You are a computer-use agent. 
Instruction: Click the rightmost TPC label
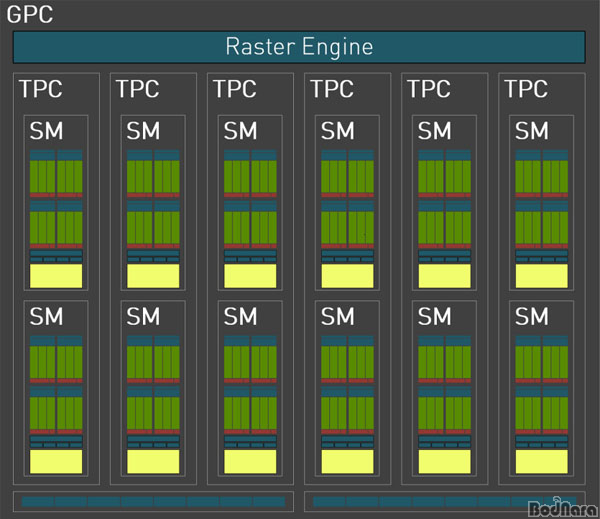(x=526, y=89)
